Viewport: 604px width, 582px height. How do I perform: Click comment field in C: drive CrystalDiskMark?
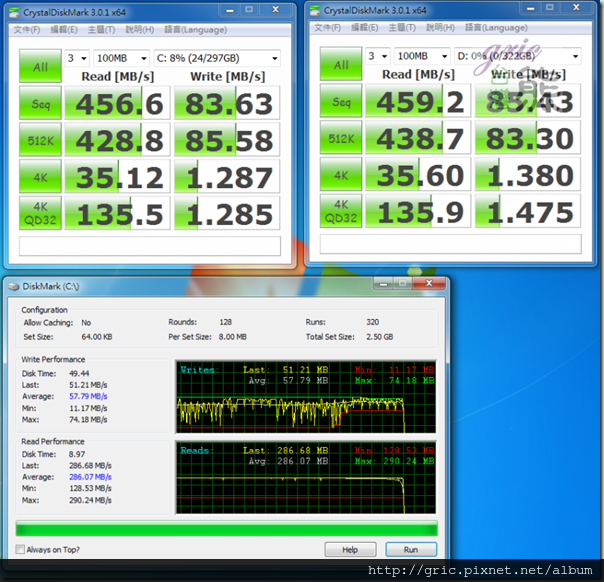150,246
